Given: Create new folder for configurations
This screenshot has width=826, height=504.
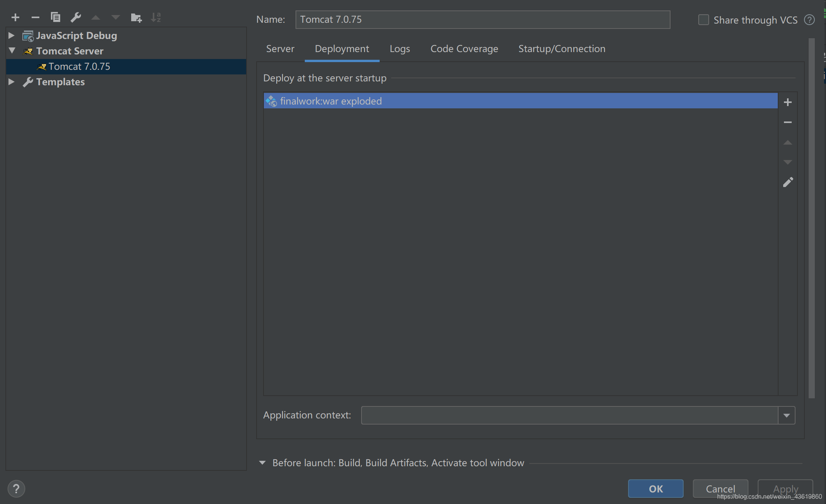Looking at the screenshot, I should click(136, 17).
